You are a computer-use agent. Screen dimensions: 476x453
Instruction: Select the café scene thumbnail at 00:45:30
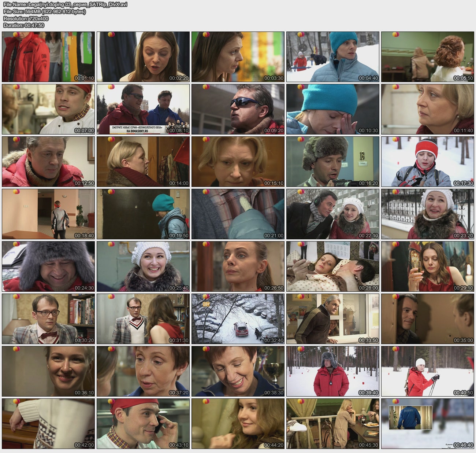[332, 423]
